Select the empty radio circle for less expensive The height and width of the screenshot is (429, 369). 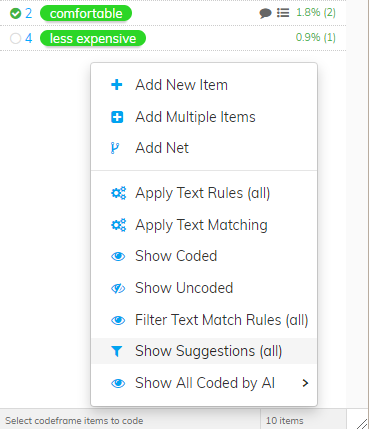tap(15, 38)
